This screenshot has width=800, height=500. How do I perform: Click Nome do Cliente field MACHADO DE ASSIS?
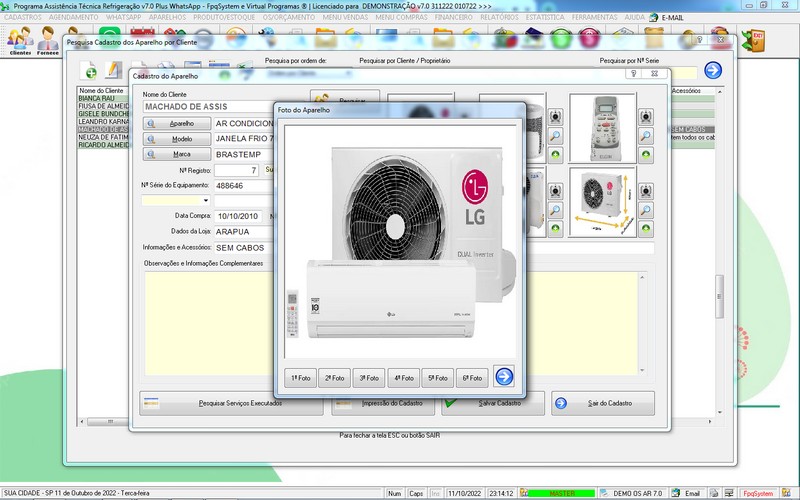point(209,107)
